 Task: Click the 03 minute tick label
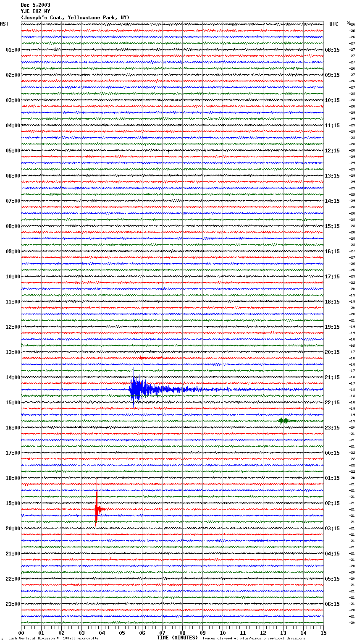[x=81, y=633]
